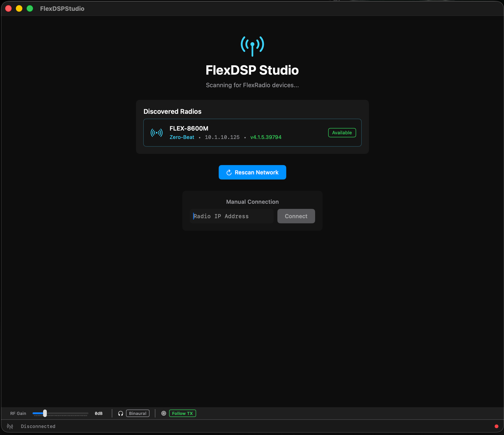Click the Disconnected status text
This screenshot has width=504, height=435.
tap(38, 426)
